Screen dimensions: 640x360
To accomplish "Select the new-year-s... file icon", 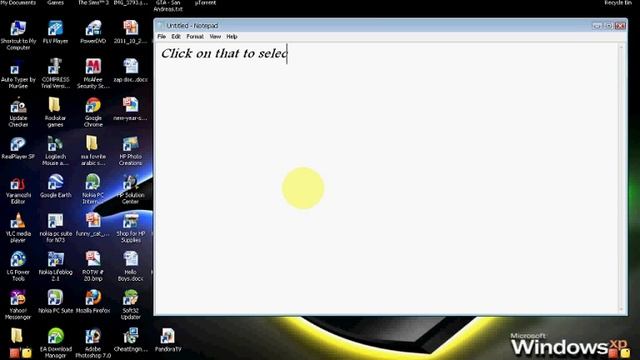I will 131,106.
